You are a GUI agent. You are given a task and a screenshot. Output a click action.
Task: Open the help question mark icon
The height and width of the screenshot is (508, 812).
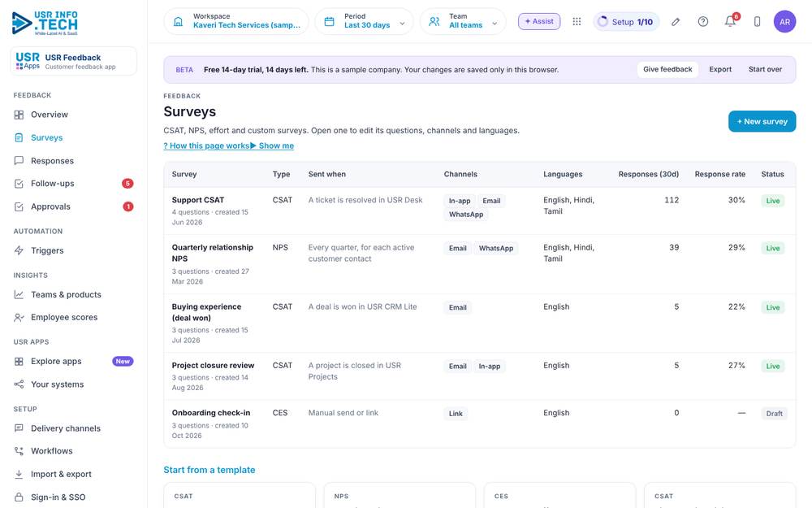[x=702, y=22]
